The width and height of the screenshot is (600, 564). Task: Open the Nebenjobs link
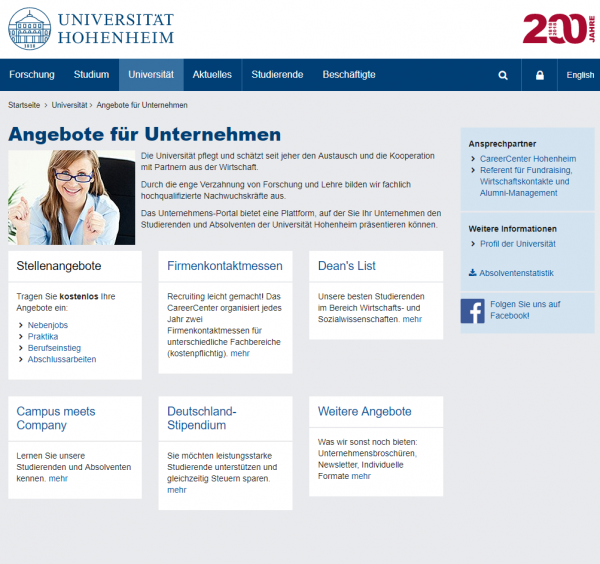pyautogui.click(x=48, y=325)
